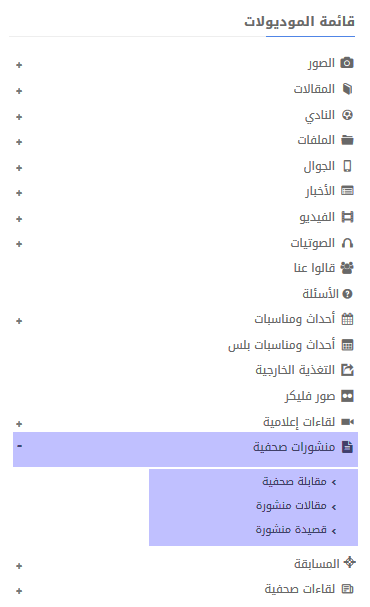Click the headphones icon beside الصوتيات
This screenshot has width=370, height=607.
(x=348, y=243)
